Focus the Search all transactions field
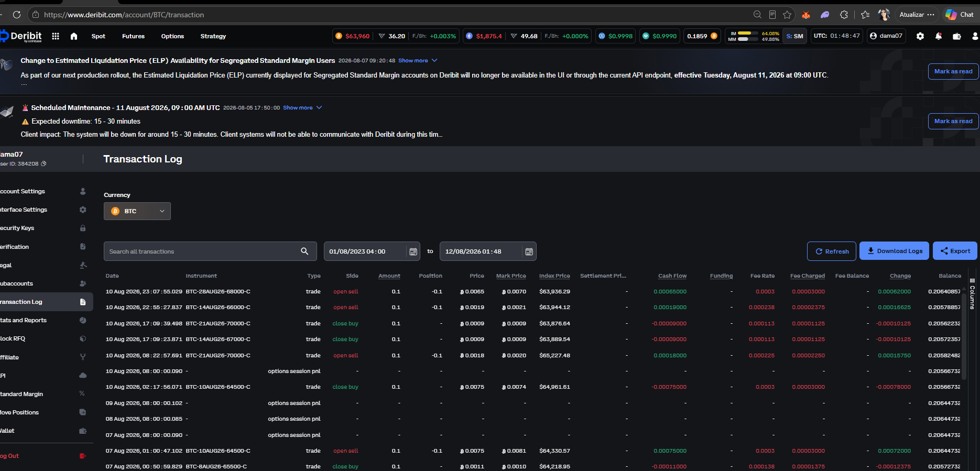The image size is (980, 471). click(x=210, y=251)
